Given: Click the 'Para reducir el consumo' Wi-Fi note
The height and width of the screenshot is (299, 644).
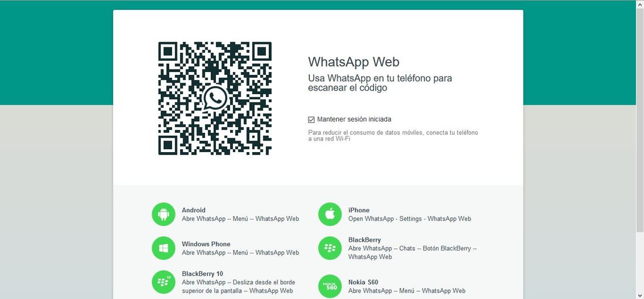Looking at the screenshot, I should (x=393, y=136).
